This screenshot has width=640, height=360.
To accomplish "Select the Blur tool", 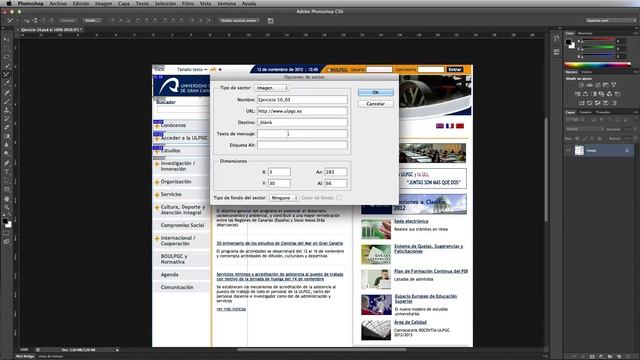I will (x=7, y=145).
